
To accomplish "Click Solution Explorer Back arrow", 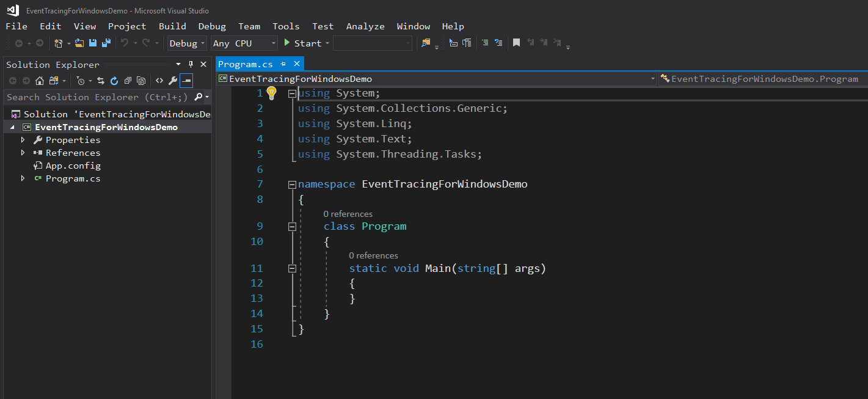I will coord(13,81).
